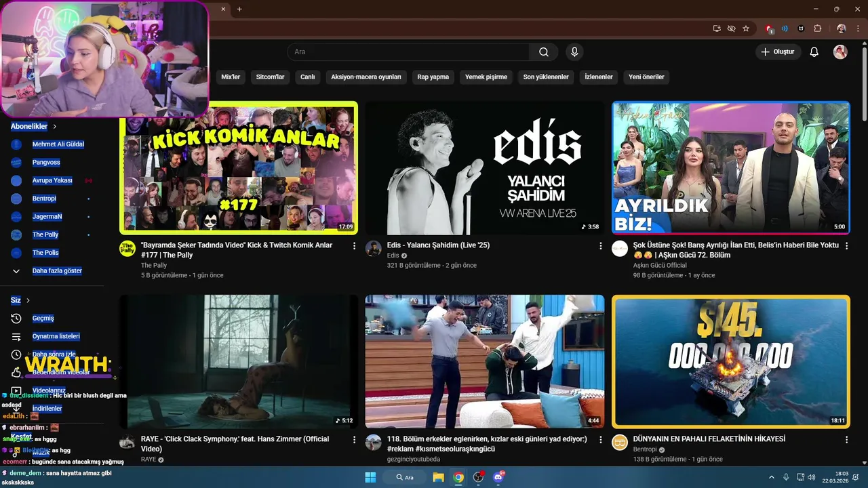Play Kick Komik Anlar #177 thumbnail
This screenshot has width=868, height=488.
pyautogui.click(x=239, y=168)
